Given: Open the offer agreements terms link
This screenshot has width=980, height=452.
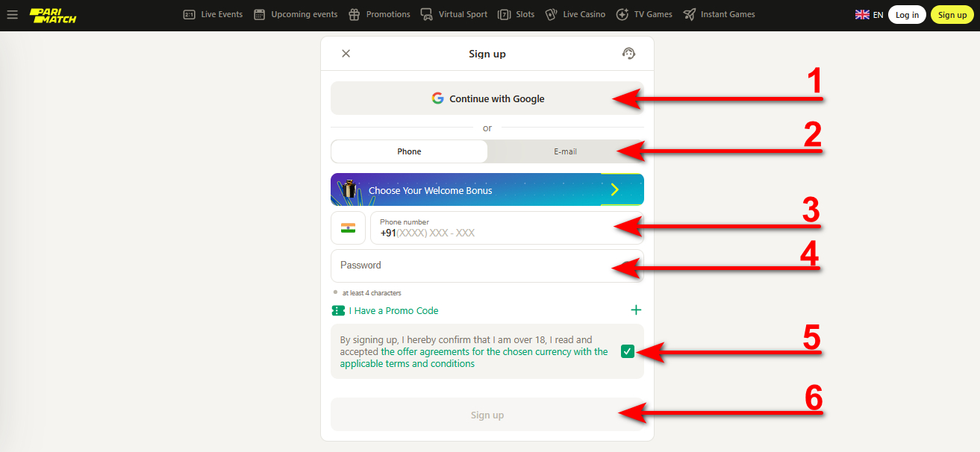Looking at the screenshot, I should coord(474,358).
